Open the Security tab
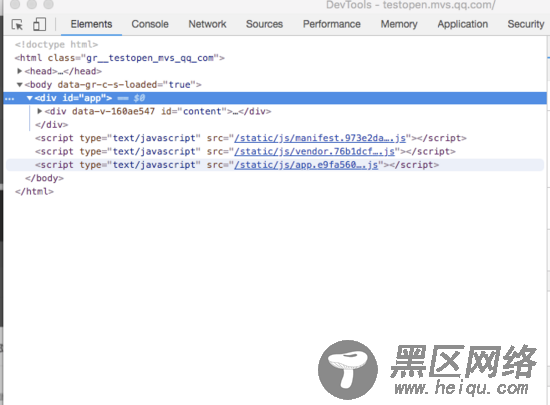This screenshot has width=550, height=405. (525, 24)
